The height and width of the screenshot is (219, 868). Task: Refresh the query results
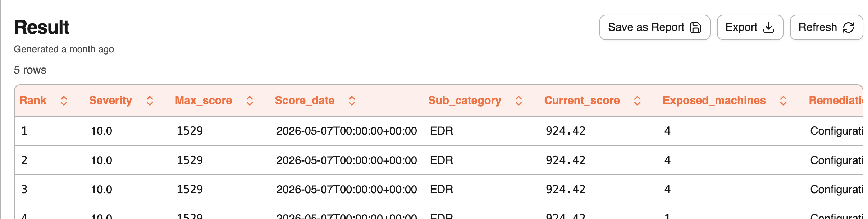point(826,27)
